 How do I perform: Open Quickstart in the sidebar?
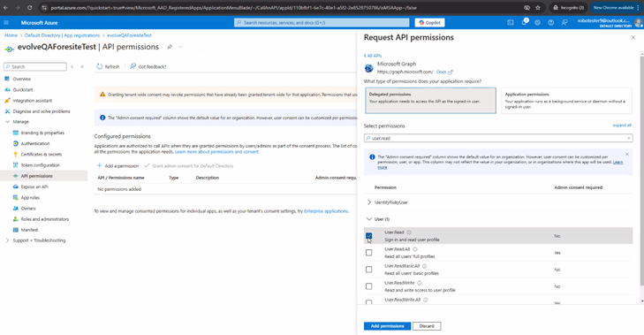coord(23,89)
